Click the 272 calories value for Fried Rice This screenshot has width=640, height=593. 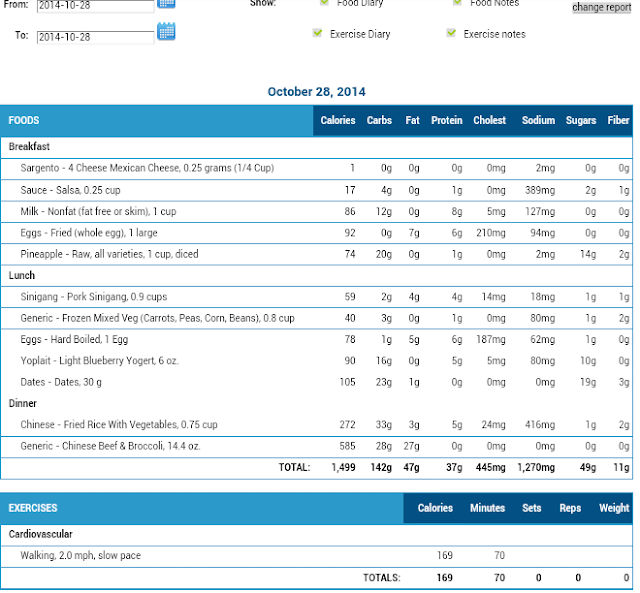[x=347, y=425]
